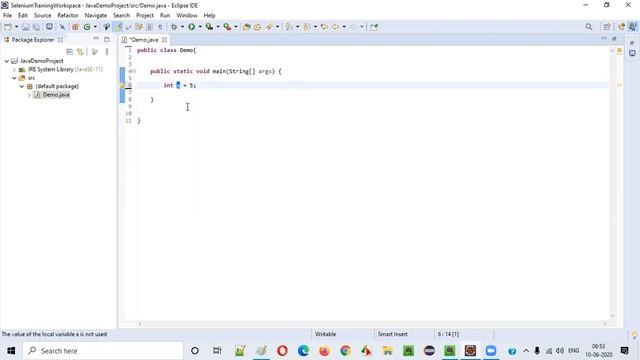This screenshot has width=640, height=360.
Task: Expand the Demo.java tree node
Action: tap(29, 95)
